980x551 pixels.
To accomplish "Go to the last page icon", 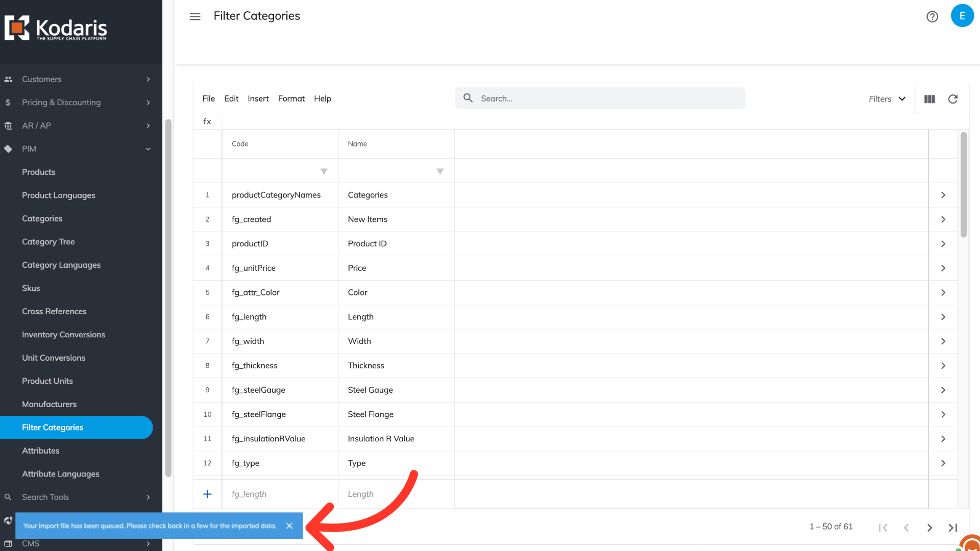I will pos(952,528).
